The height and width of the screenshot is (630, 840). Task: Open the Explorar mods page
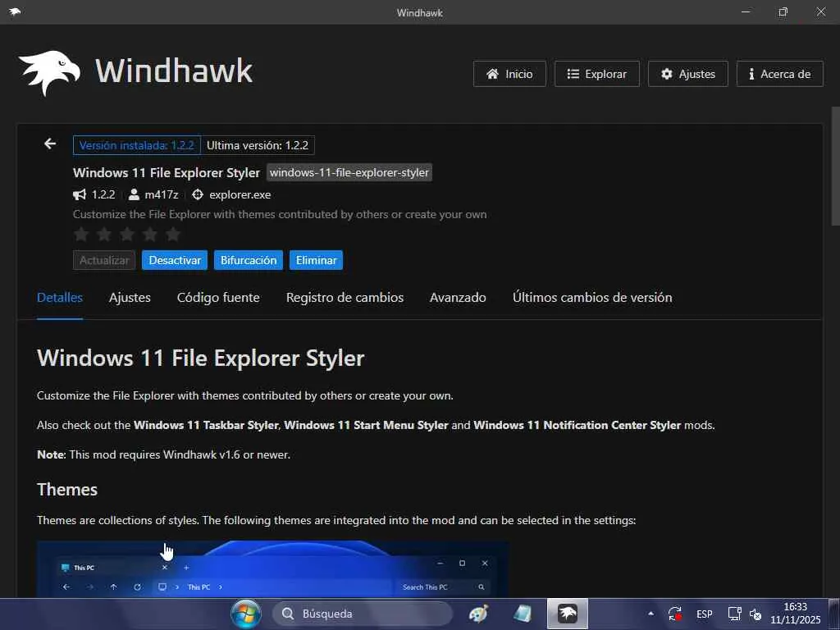pyautogui.click(x=597, y=74)
